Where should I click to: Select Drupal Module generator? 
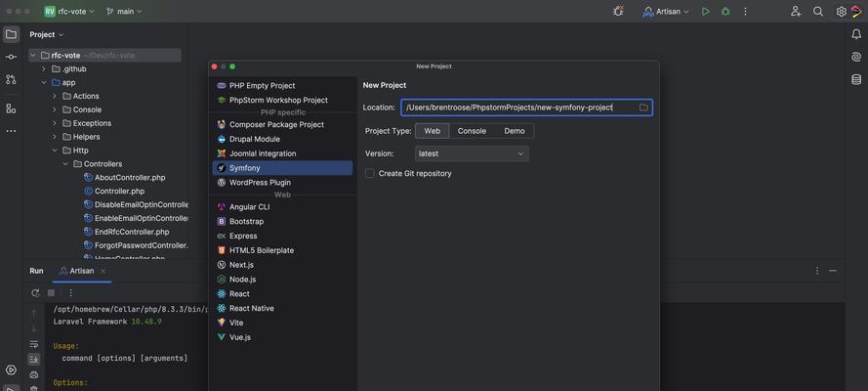point(282,139)
